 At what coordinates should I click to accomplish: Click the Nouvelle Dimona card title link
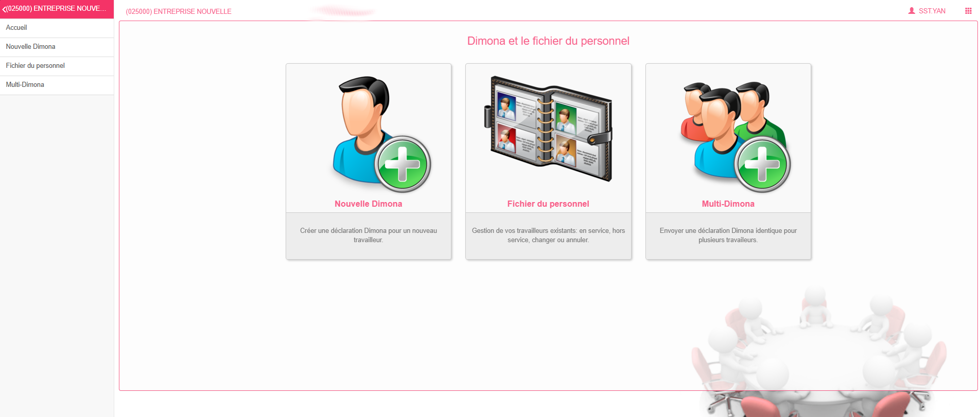(x=369, y=204)
